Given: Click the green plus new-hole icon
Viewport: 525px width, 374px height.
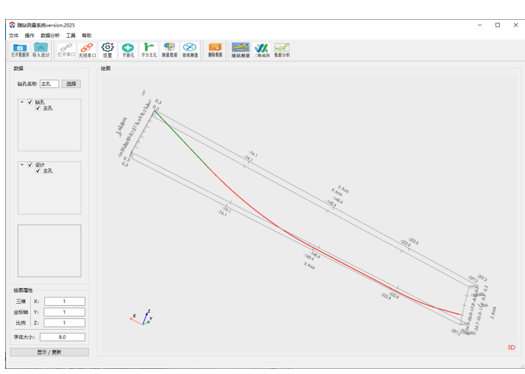Looking at the screenshot, I should (128, 50).
